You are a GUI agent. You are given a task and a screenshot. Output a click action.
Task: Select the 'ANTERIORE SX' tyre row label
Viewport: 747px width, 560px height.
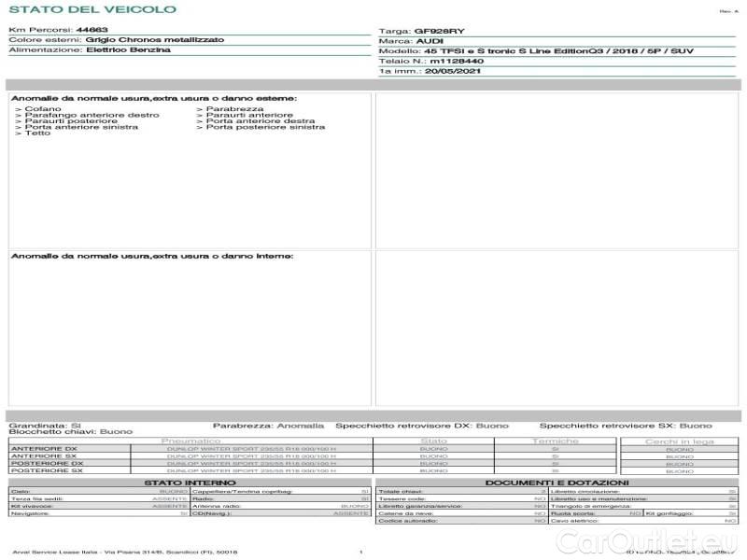(x=44, y=456)
